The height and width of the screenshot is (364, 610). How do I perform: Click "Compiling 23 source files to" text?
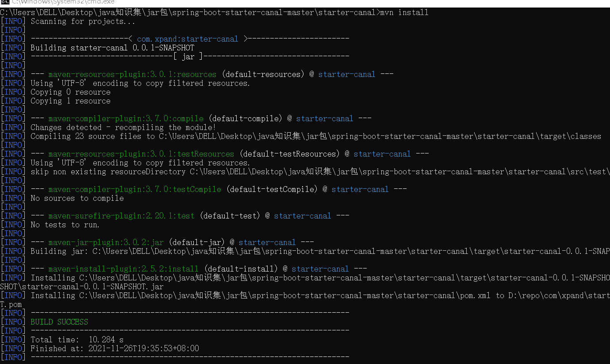[x=92, y=136]
